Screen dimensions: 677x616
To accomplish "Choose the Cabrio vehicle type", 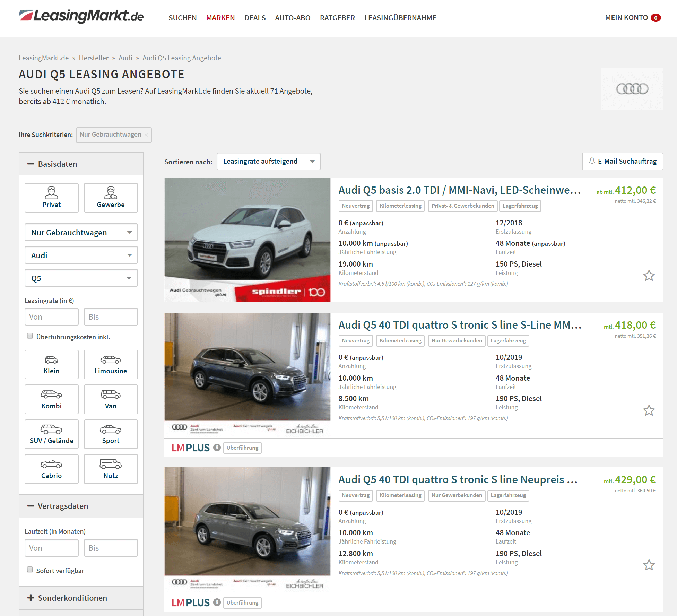I will [52, 469].
